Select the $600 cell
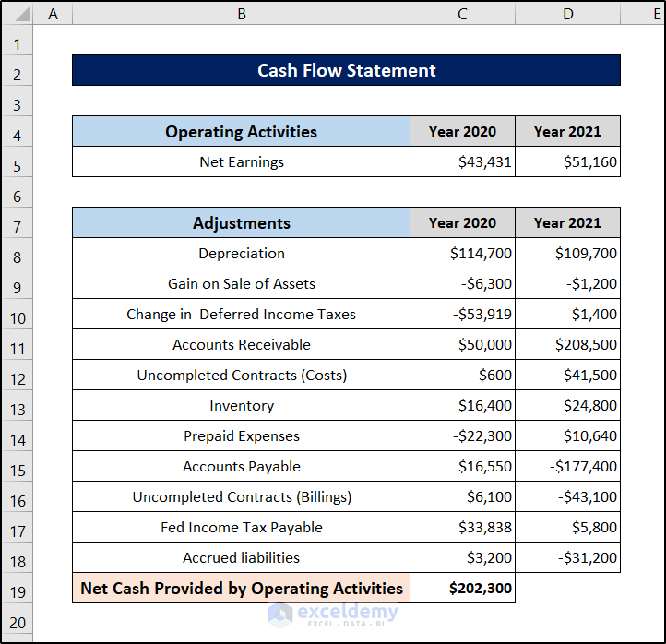Image resolution: width=666 pixels, height=644 pixels. click(x=462, y=376)
